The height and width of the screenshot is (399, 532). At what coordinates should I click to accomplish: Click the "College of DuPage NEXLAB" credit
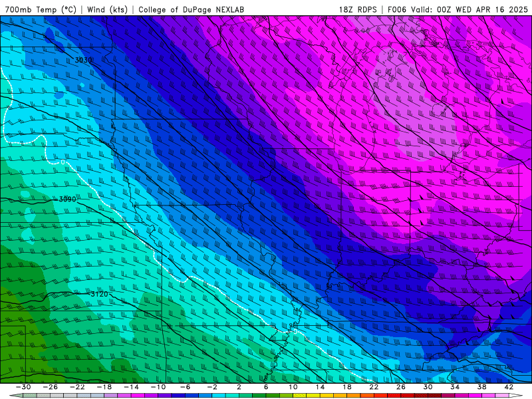191,9
